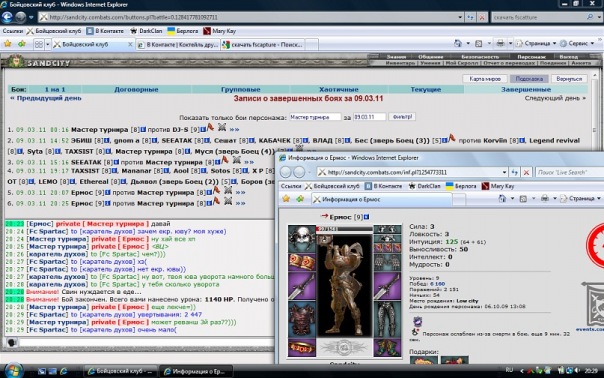The image size is (604, 378).
Task: Open Персонаж game menu
Action: (x=532, y=57)
